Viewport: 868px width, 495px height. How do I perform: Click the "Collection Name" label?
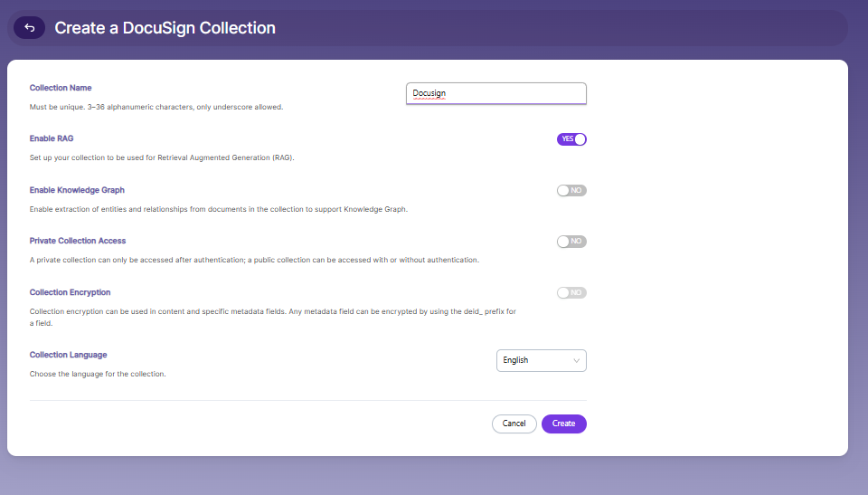(61, 88)
